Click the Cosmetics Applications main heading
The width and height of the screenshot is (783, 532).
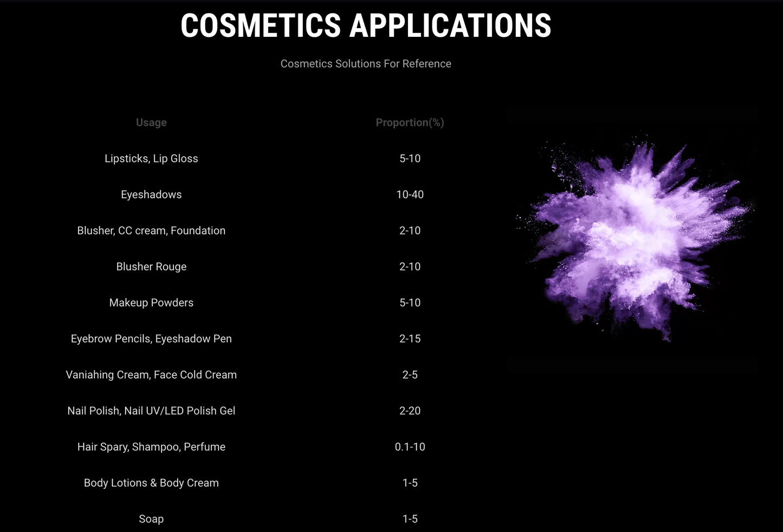click(x=366, y=25)
